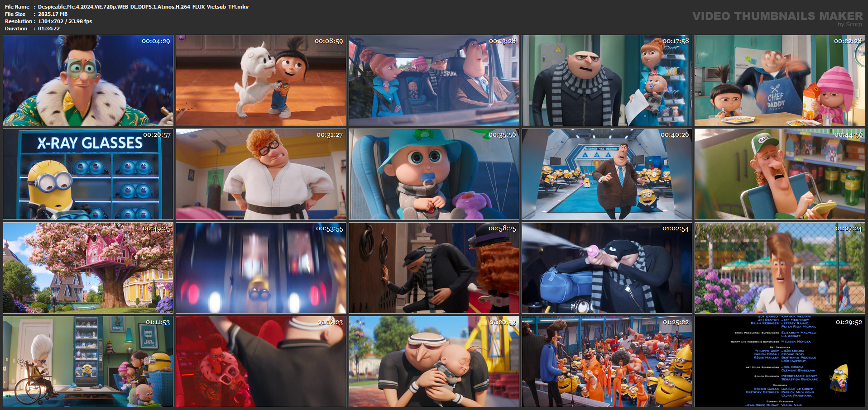Open the thumbnail at timestamp 00:08:59
This screenshot has height=410, width=868.
click(x=261, y=81)
